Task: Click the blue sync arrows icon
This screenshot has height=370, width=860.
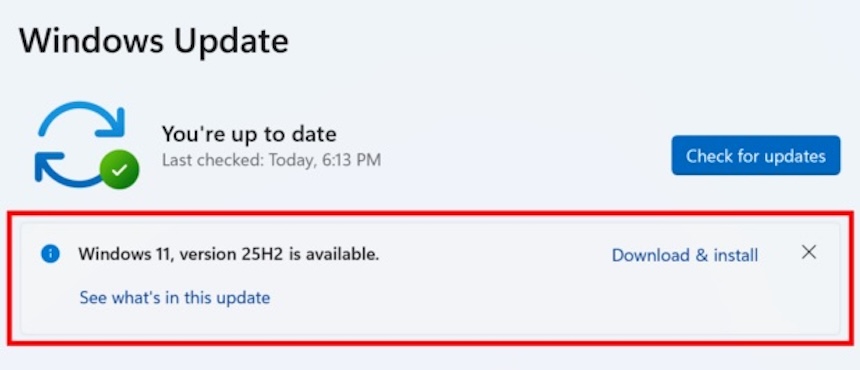Action: (82, 144)
